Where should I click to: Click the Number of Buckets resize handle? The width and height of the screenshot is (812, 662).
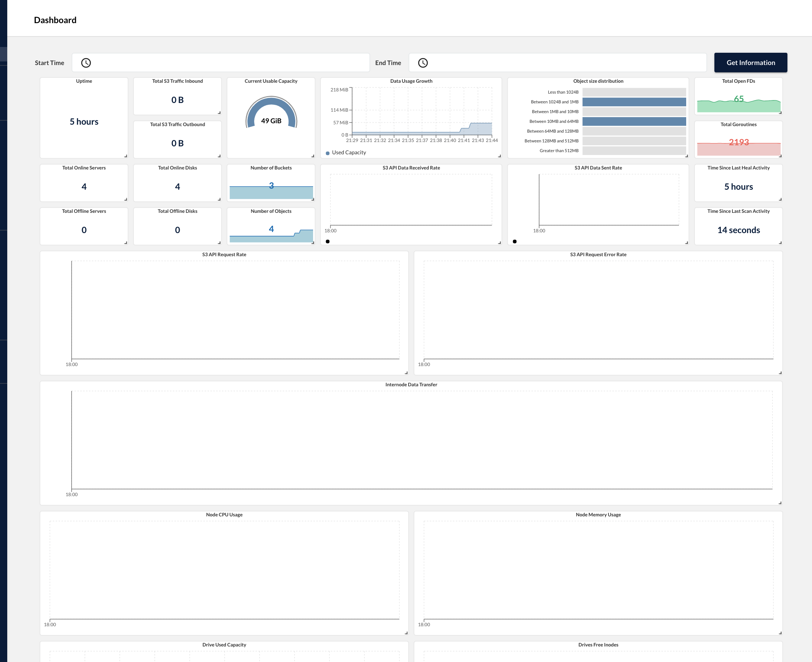(312, 199)
